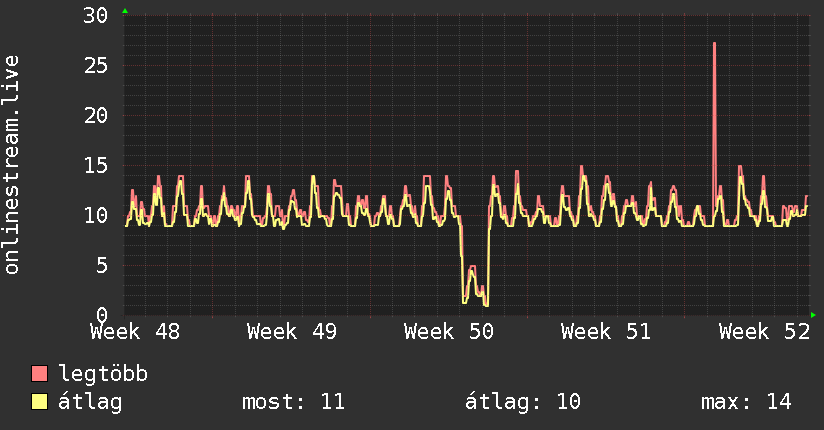Click the 'átlag: 10' average value

pos(522,402)
